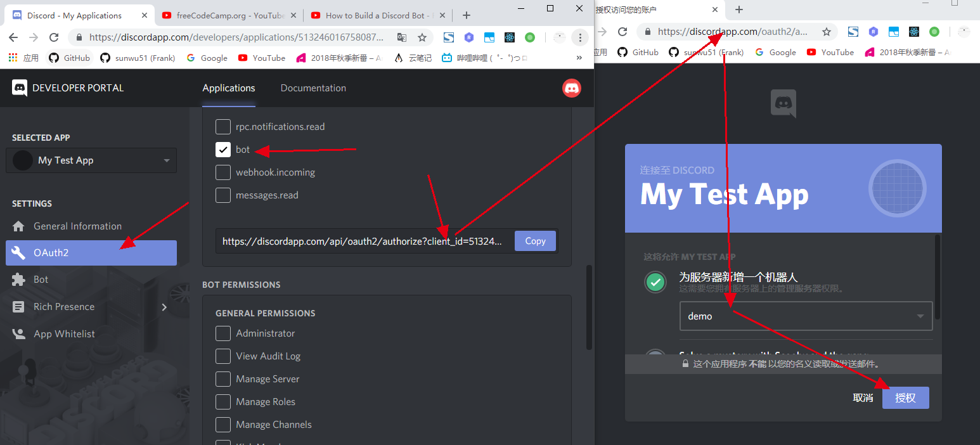Image resolution: width=980 pixels, height=445 pixels.
Task: Reload the Developer Portal page
Action: pyautogui.click(x=54, y=37)
